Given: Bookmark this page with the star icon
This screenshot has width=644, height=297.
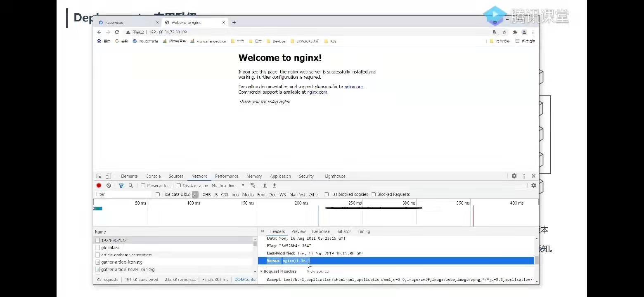Looking at the screenshot, I should coord(504,32).
